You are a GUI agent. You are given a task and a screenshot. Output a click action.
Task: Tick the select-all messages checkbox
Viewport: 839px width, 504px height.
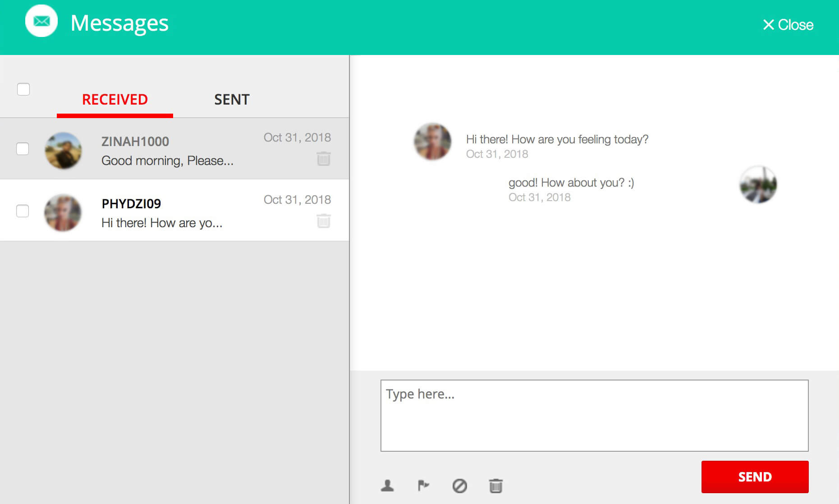(x=23, y=89)
